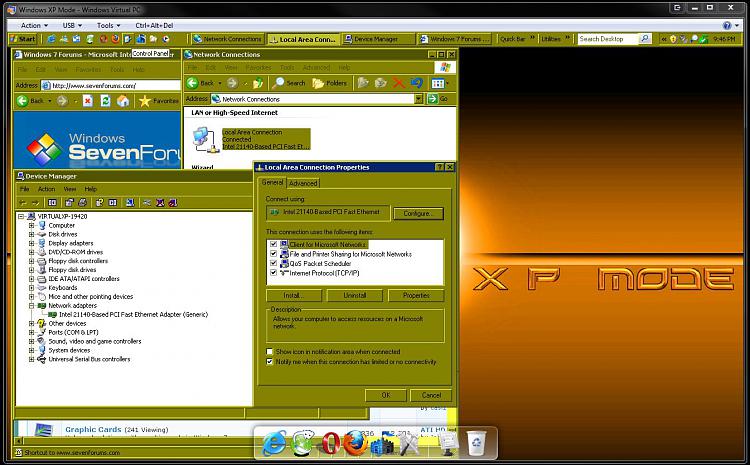Click Properties button in connection dialog

(x=416, y=296)
